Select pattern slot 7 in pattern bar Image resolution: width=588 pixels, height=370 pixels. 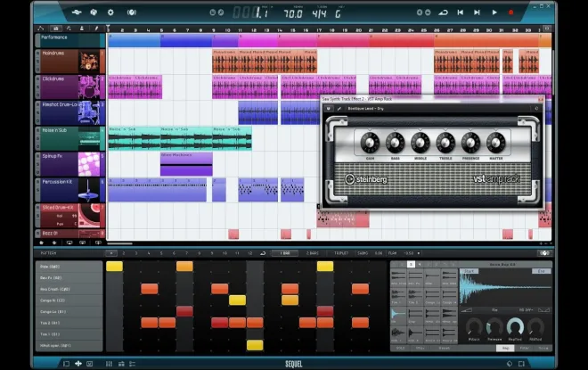[186, 253]
